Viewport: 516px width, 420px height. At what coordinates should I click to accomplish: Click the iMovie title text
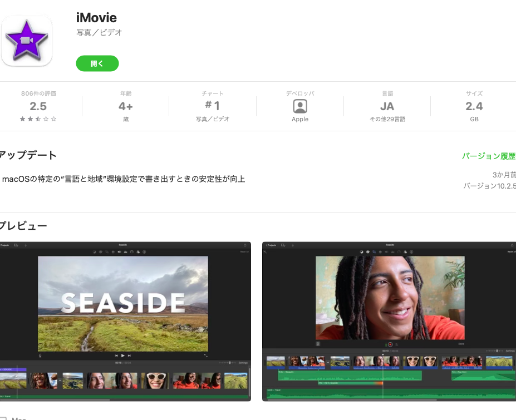96,18
